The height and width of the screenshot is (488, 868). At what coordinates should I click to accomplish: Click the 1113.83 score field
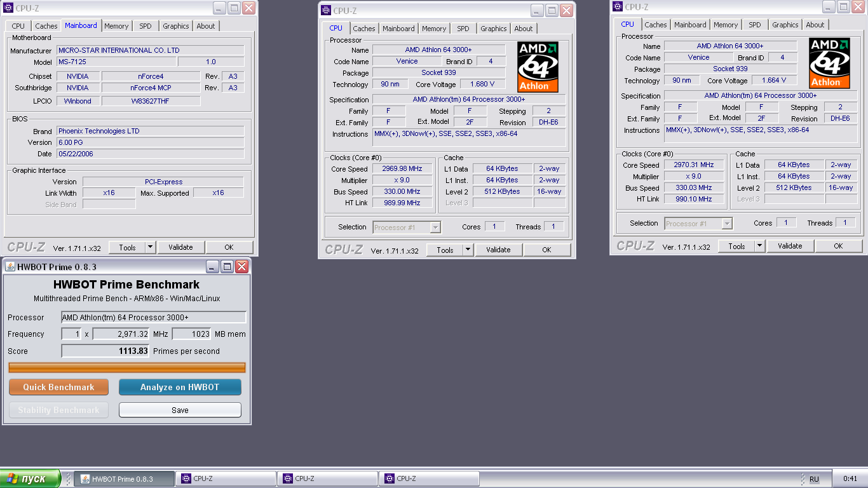pyautogui.click(x=105, y=351)
